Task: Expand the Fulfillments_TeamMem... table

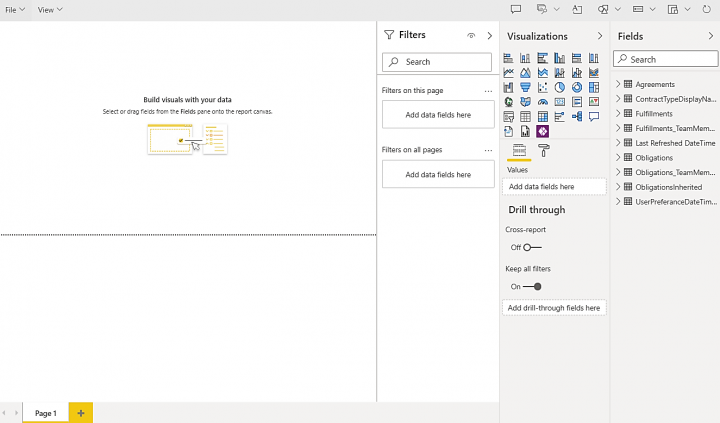Action: point(618,128)
